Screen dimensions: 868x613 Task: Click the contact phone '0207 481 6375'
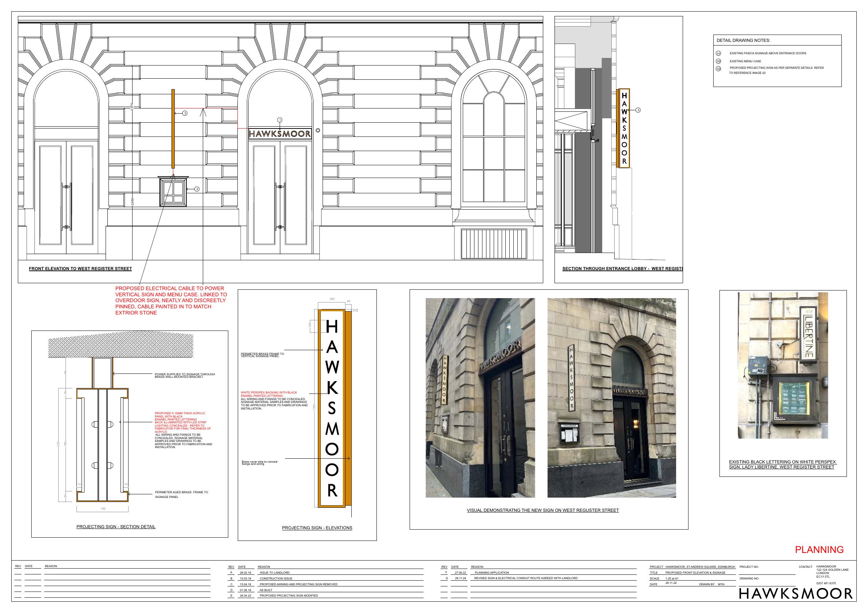tap(826, 583)
